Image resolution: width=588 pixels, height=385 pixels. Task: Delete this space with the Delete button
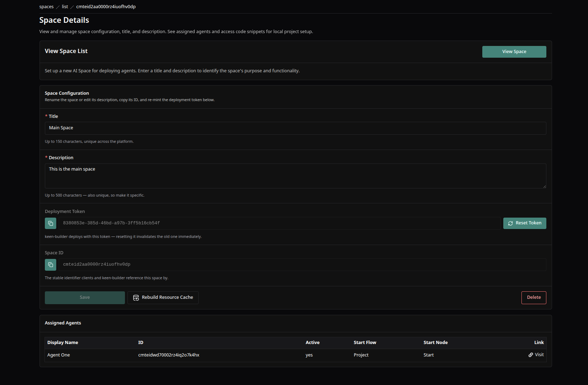534,298
